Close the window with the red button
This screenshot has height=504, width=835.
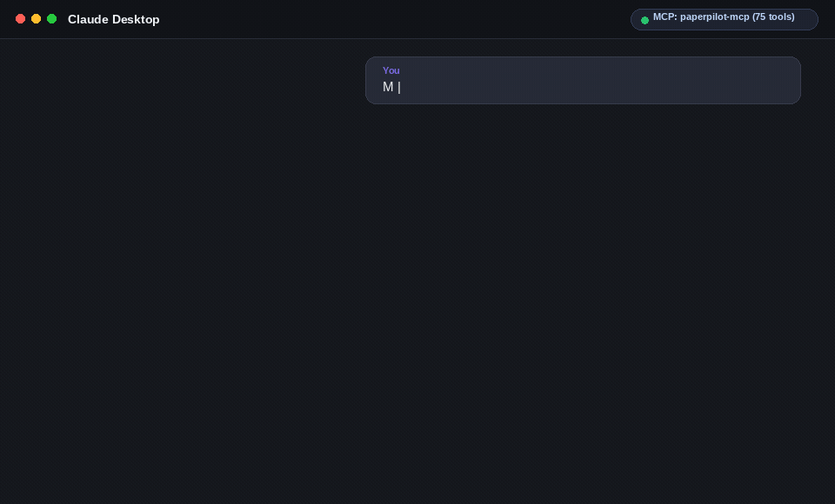click(20, 18)
